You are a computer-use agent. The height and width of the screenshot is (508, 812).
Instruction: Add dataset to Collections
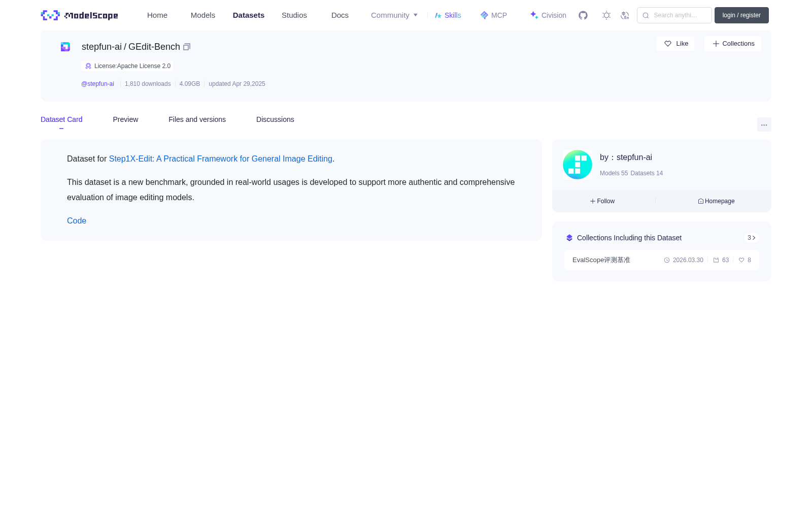733,44
